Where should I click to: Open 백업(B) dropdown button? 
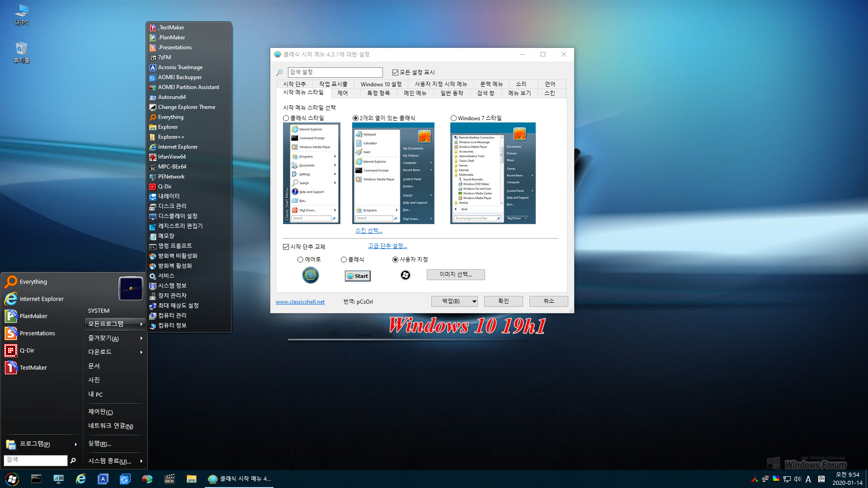click(454, 301)
